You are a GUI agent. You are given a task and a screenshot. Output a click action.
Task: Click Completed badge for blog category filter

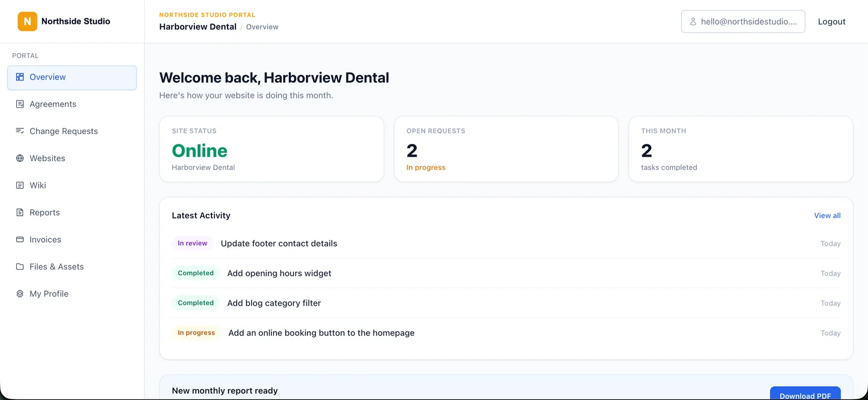click(196, 303)
